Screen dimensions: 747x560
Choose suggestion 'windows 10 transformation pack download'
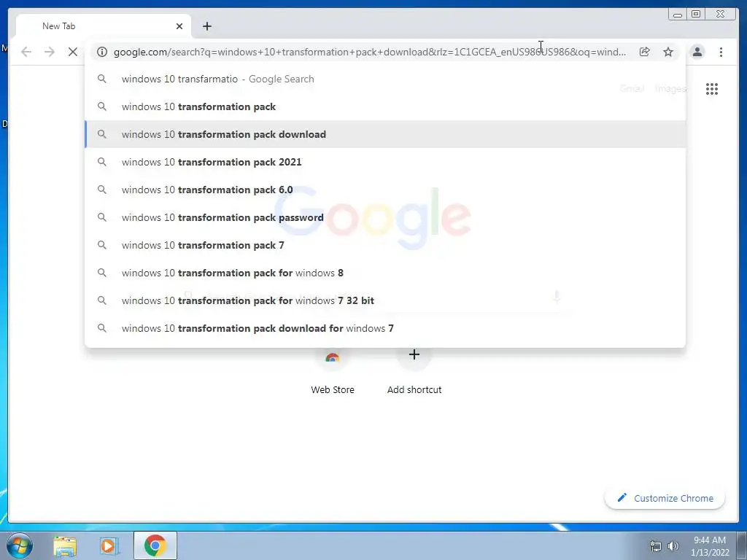[x=385, y=134]
